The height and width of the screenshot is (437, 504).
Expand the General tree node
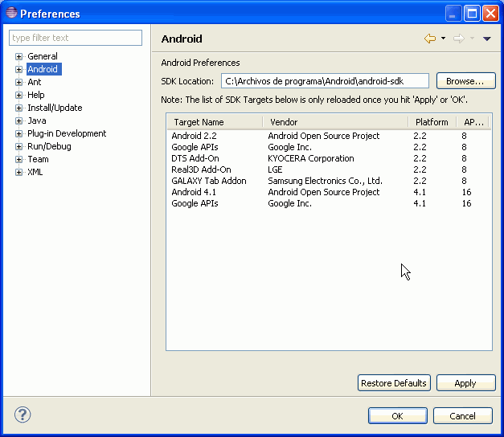[x=18, y=56]
